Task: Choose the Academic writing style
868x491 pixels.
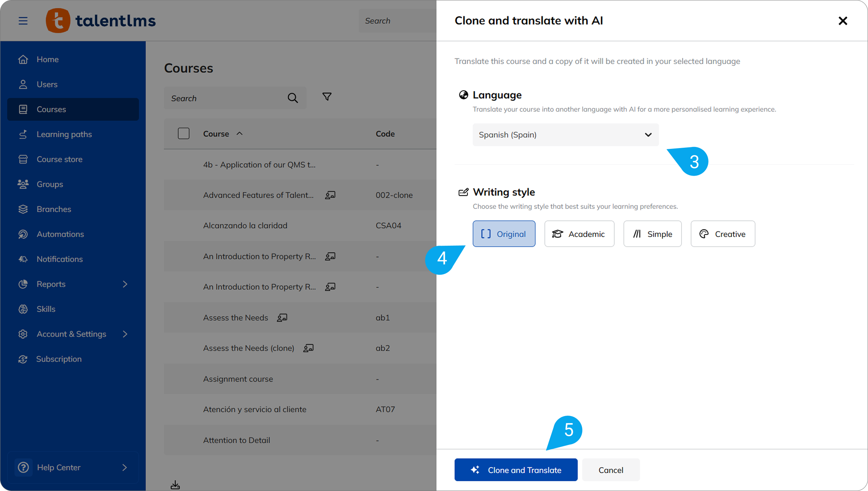Action: point(579,234)
